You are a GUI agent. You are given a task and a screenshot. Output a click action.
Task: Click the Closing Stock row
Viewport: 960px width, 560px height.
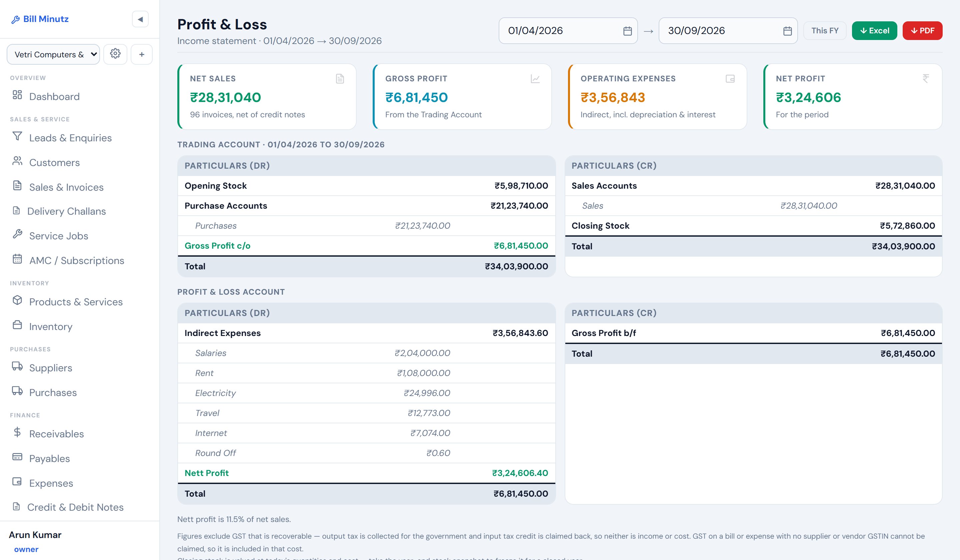(x=753, y=226)
